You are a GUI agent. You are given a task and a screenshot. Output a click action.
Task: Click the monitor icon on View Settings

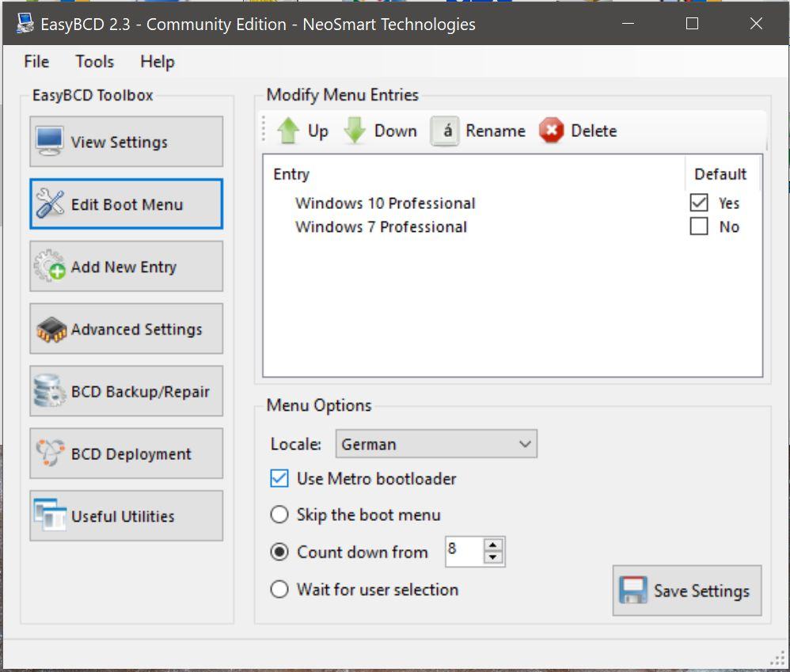tap(49, 141)
